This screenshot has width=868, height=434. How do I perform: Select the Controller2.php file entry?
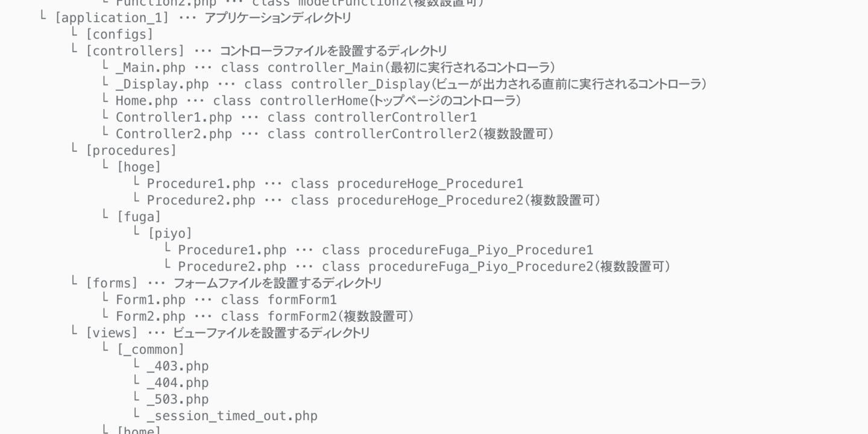pyautogui.click(x=174, y=134)
